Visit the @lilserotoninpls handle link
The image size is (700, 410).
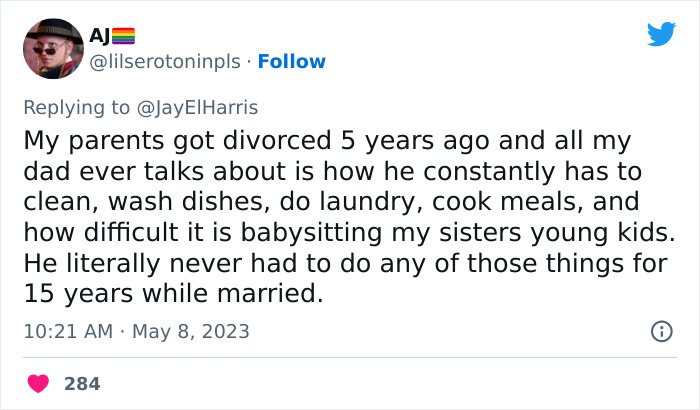coord(165,61)
